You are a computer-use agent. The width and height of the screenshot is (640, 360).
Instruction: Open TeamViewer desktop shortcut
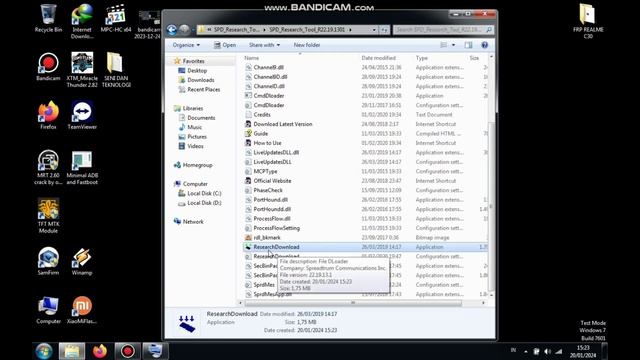(82, 115)
